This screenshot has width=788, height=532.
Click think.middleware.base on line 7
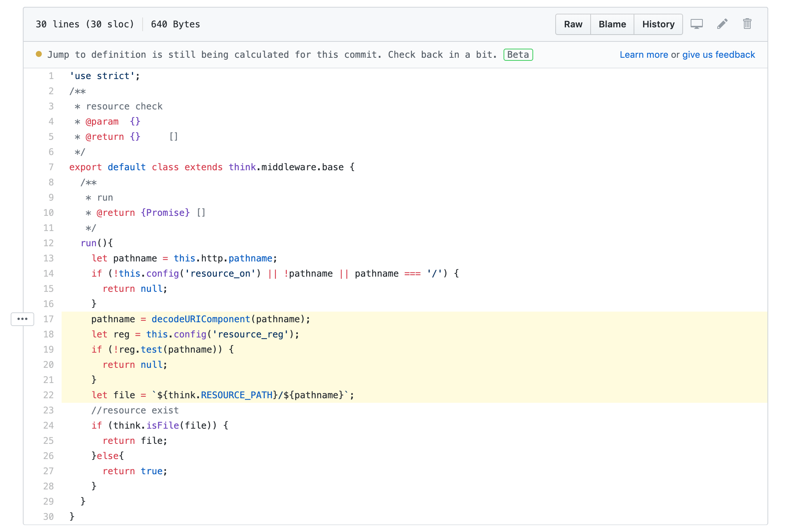tap(286, 167)
